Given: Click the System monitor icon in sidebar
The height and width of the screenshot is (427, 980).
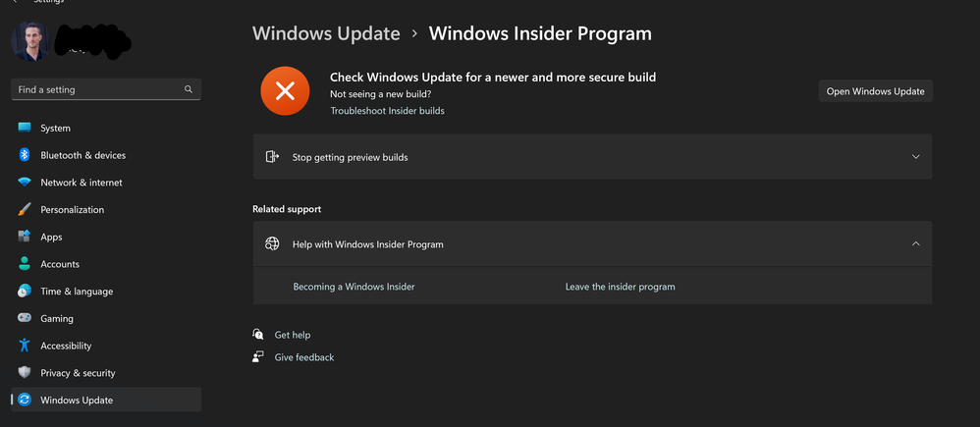Looking at the screenshot, I should (25, 128).
